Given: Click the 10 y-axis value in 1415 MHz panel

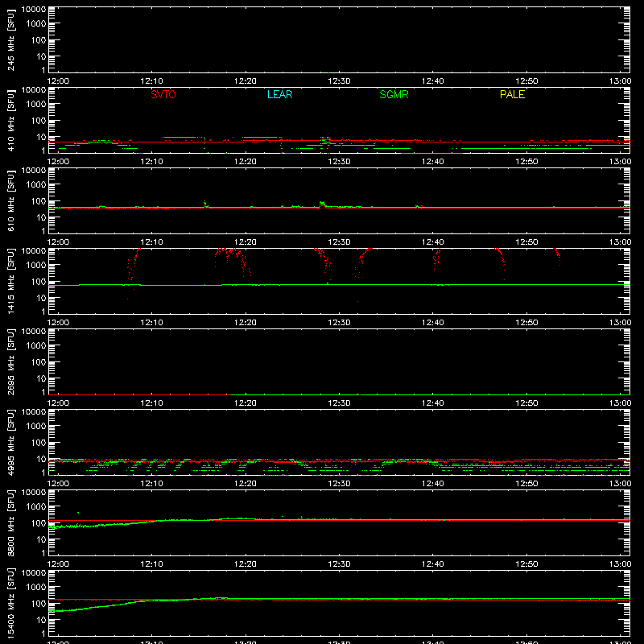Looking at the screenshot, I should click(x=41, y=298).
